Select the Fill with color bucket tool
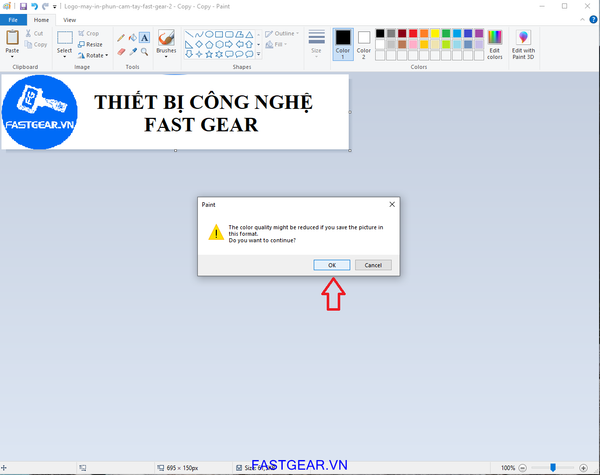 (133, 38)
